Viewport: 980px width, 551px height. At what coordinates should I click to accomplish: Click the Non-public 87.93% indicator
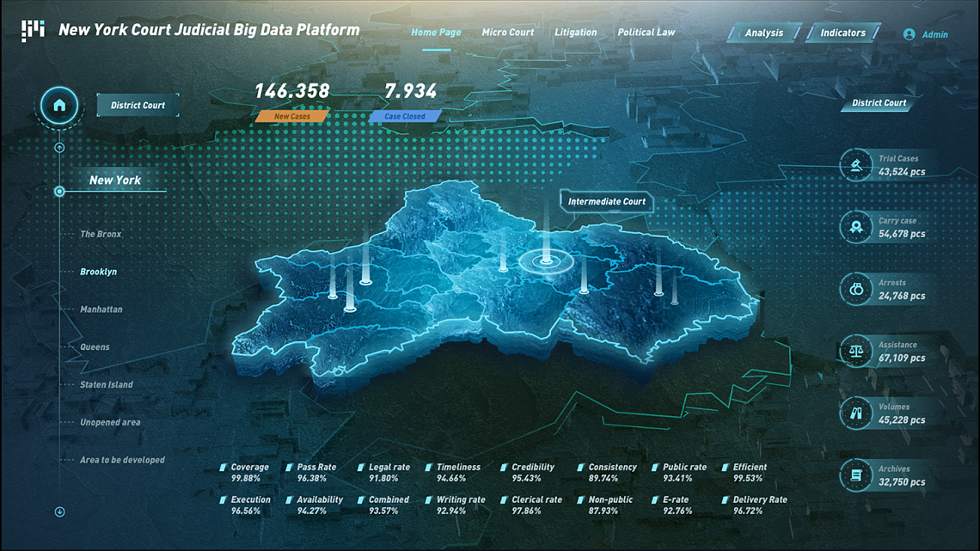[x=605, y=505]
